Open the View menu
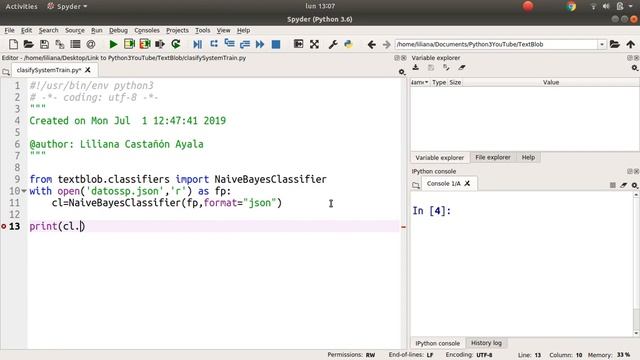Viewport: 640px width, 360px height. tap(223, 30)
